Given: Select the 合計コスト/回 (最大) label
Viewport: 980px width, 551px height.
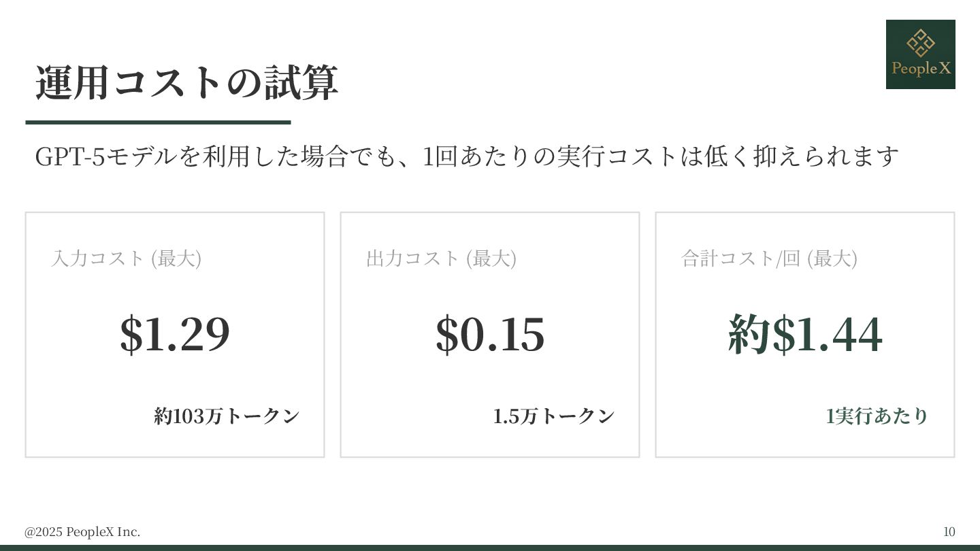Looking at the screenshot, I should point(769,258).
